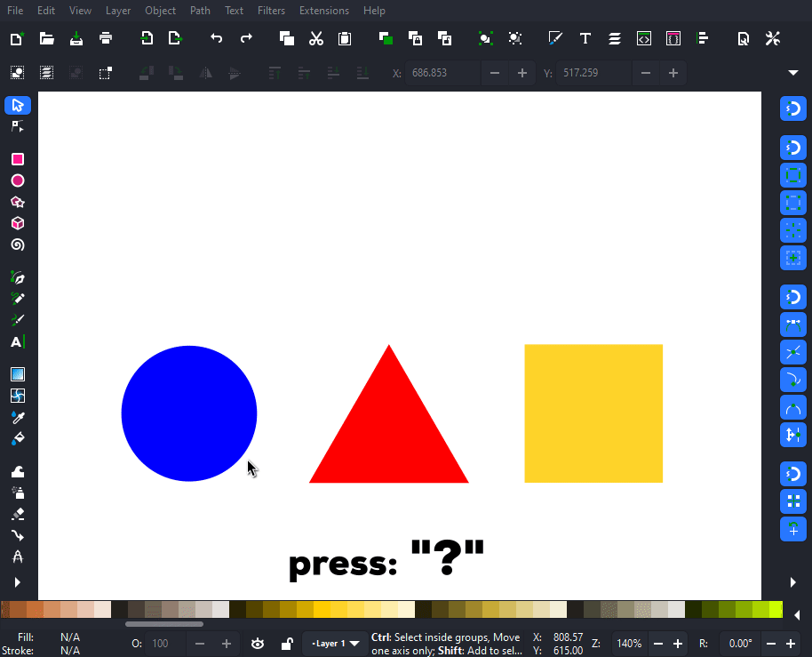Select the Selector arrow tool
Screen dimensions: 812x657
pos(18,105)
